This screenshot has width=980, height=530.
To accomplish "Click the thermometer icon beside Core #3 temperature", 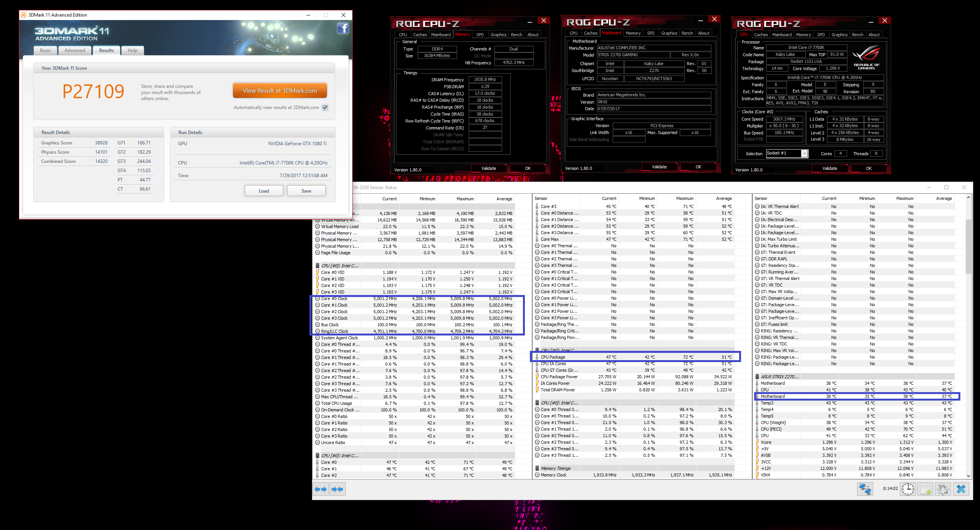I will coord(537,206).
